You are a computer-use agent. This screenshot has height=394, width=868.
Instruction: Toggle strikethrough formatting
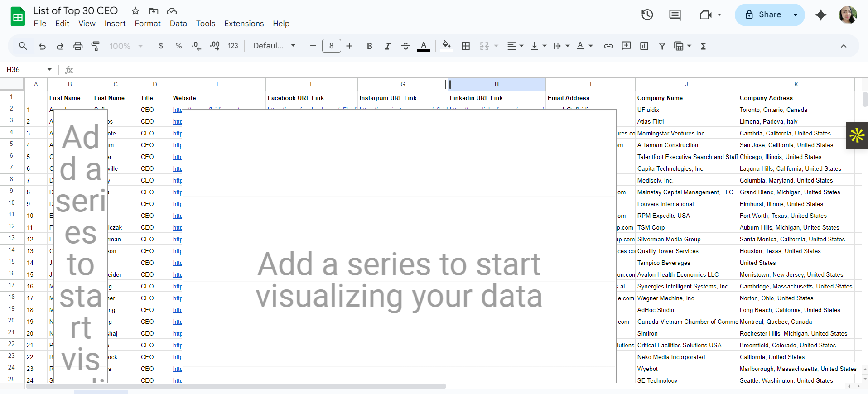pyautogui.click(x=405, y=46)
